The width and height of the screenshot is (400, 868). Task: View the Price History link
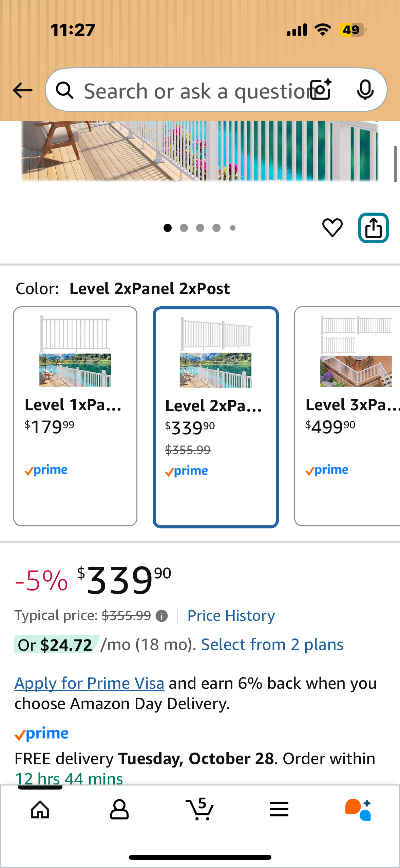pyautogui.click(x=231, y=616)
